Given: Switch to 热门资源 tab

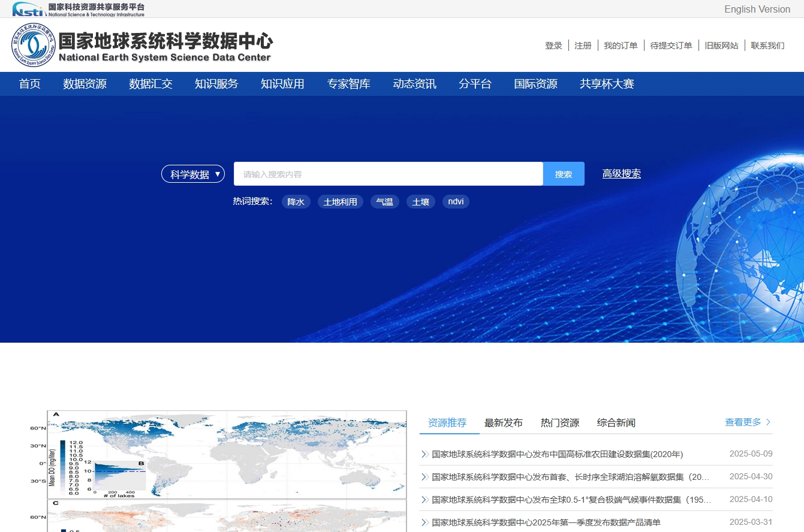Looking at the screenshot, I should [560, 423].
